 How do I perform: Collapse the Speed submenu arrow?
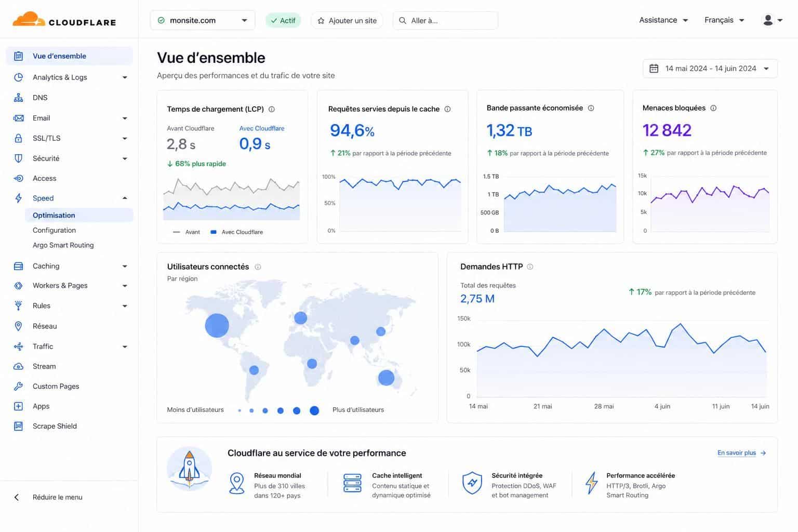coord(125,198)
